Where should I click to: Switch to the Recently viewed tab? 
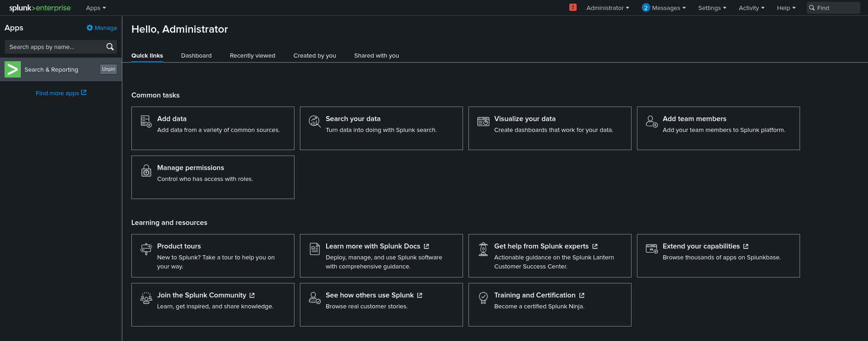[252, 55]
